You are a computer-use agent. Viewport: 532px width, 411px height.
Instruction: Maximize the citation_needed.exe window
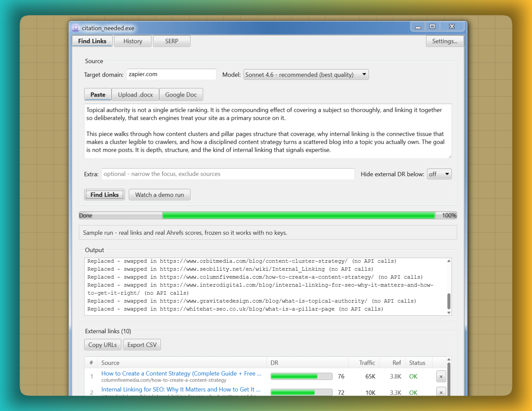coord(432,27)
